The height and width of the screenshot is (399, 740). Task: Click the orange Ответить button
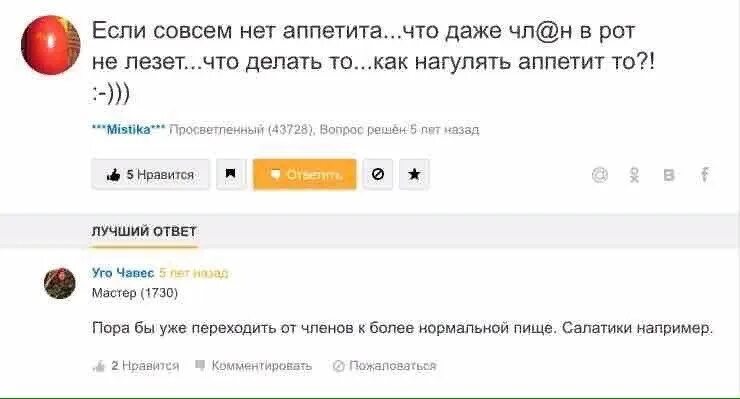[x=305, y=175]
